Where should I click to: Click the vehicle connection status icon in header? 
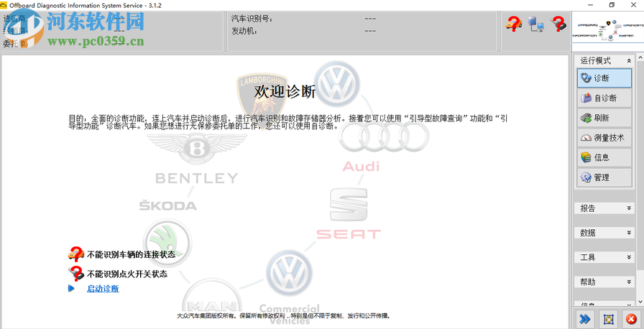pos(513,24)
